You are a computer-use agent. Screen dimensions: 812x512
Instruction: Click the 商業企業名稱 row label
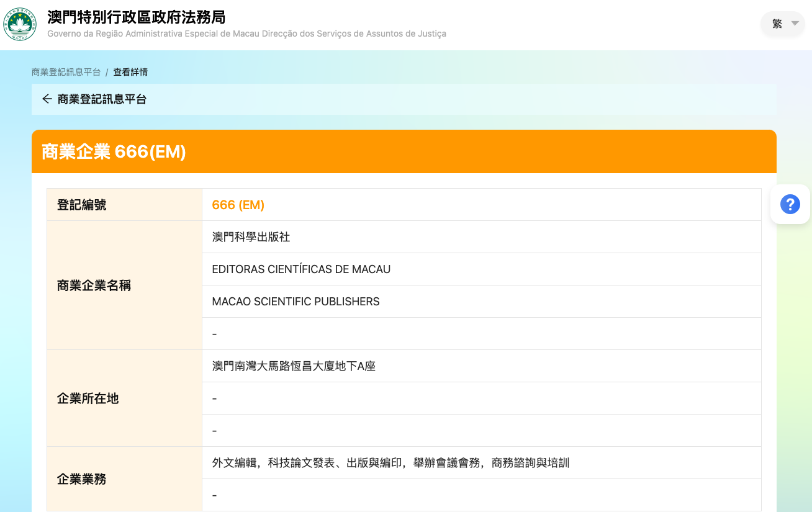point(94,285)
